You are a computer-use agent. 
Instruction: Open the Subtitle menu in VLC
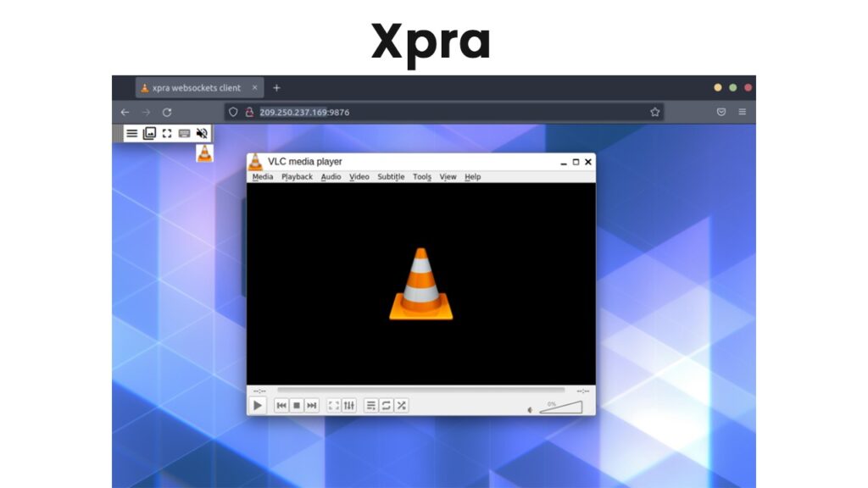coord(391,177)
